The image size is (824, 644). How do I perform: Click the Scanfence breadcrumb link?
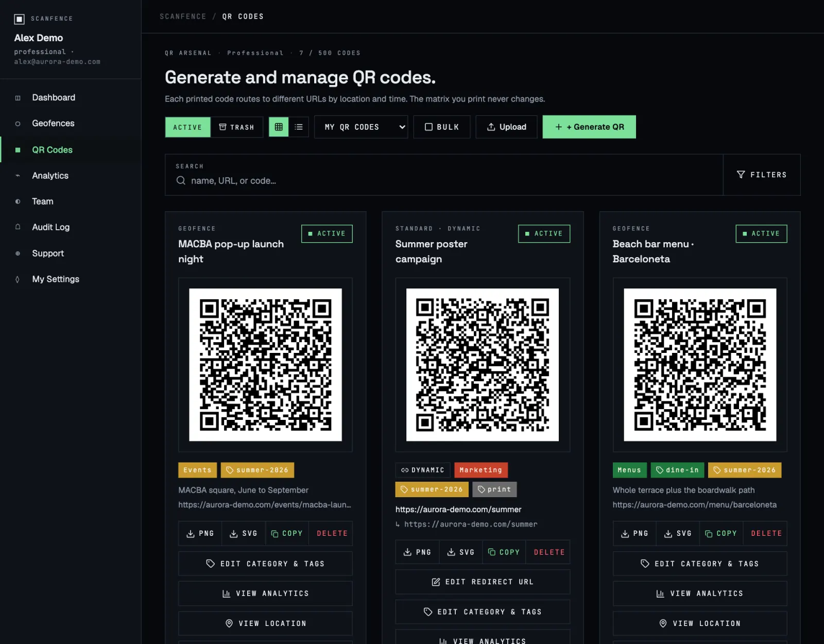tap(183, 16)
